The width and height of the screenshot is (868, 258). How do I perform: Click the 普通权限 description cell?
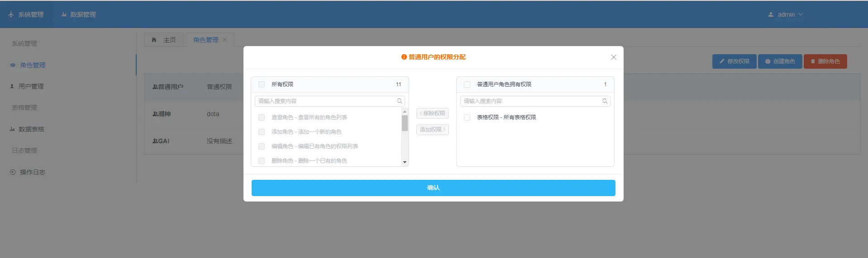point(219,87)
